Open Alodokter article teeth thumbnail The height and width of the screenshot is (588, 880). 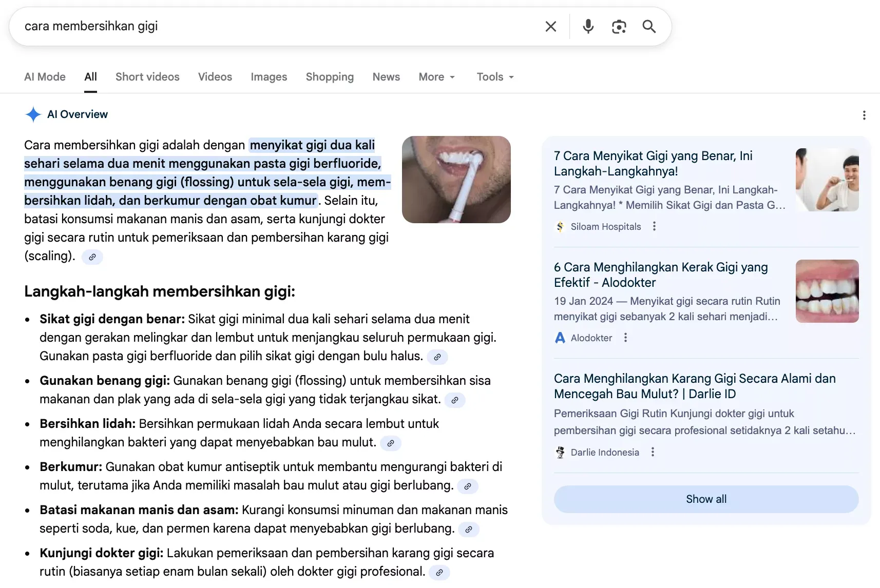coord(827,291)
